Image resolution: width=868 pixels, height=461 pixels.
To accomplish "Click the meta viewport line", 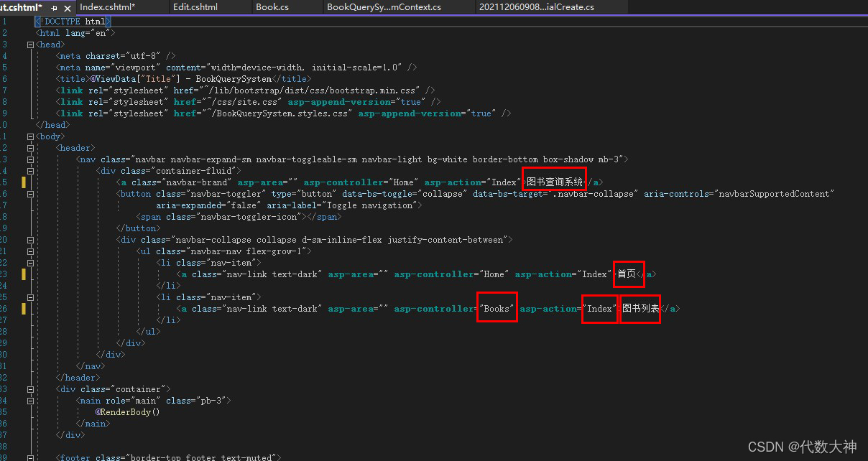I will (236, 67).
